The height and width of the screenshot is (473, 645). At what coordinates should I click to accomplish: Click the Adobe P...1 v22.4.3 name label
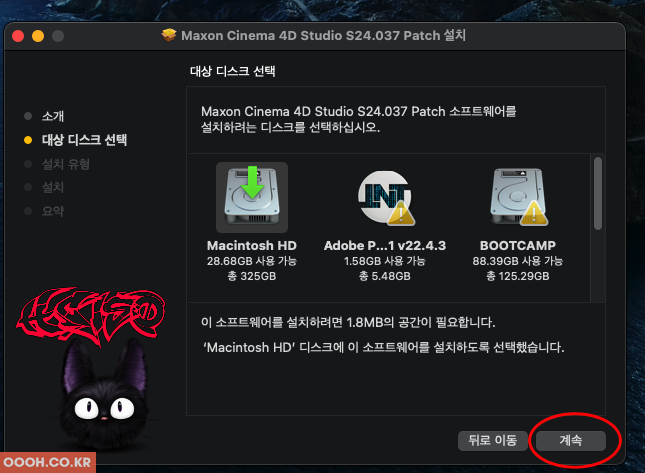[x=385, y=246]
